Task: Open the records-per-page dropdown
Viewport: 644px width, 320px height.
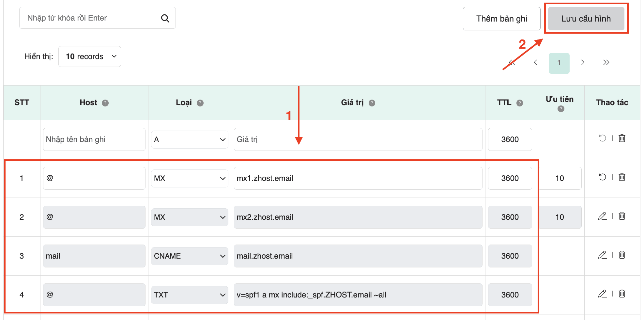Action: click(x=89, y=56)
